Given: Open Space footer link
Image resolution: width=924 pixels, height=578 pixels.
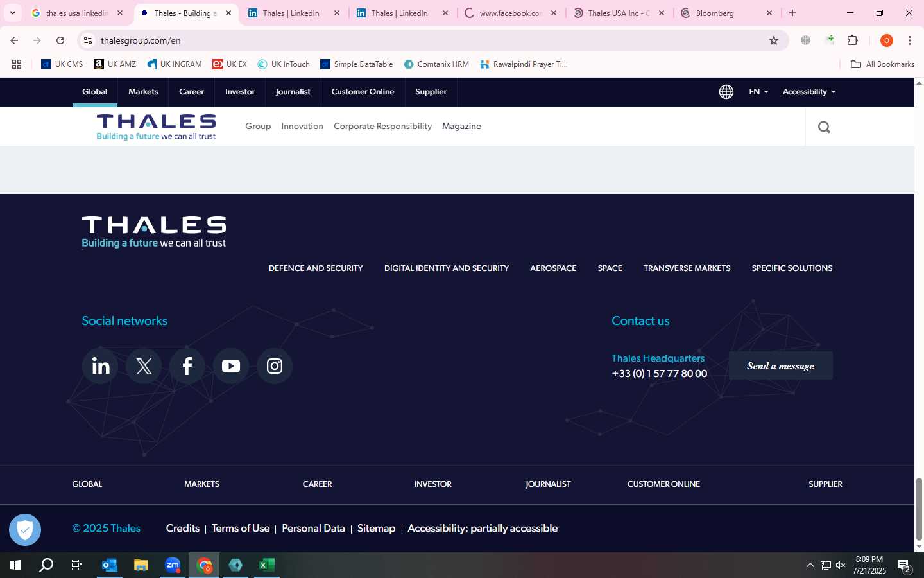Looking at the screenshot, I should pyautogui.click(x=610, y=268).
